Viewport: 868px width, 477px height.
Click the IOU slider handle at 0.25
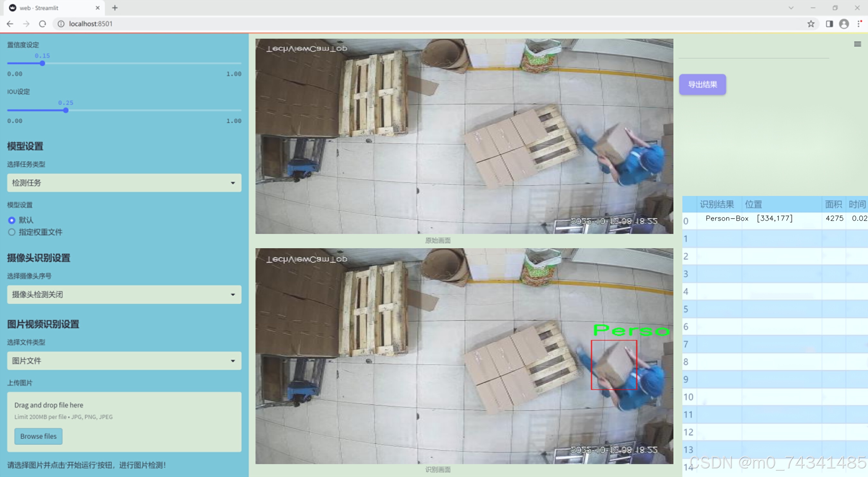click(x=66, y=111)
